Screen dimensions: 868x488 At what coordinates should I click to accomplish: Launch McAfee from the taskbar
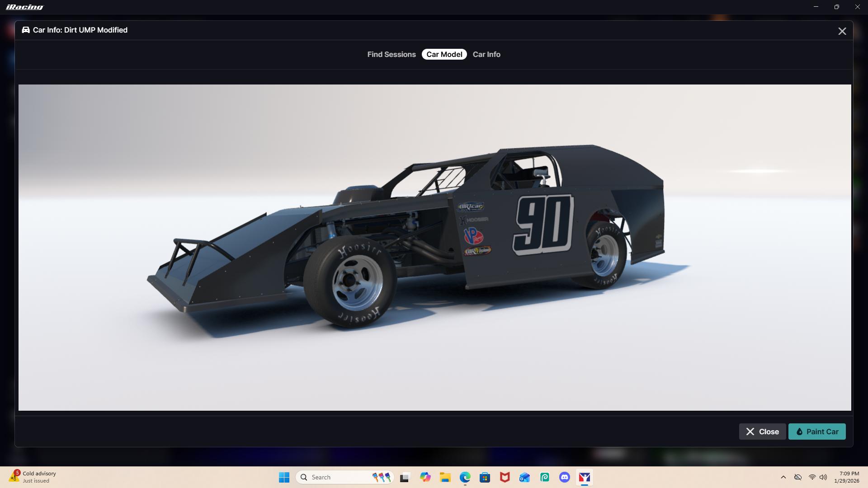click(x=505, y=477)
